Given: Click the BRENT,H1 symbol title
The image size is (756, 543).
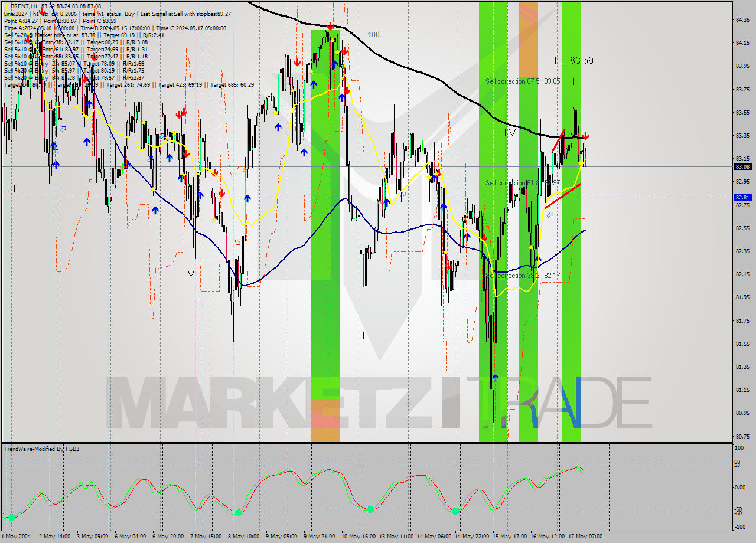Looking at the screenshot, I should pyautogui.click(x=24, y=6).
